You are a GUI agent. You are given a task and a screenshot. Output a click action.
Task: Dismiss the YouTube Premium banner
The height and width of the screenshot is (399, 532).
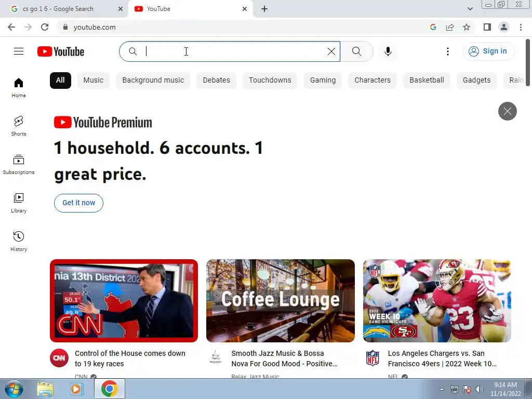click(x=507, y=111)
